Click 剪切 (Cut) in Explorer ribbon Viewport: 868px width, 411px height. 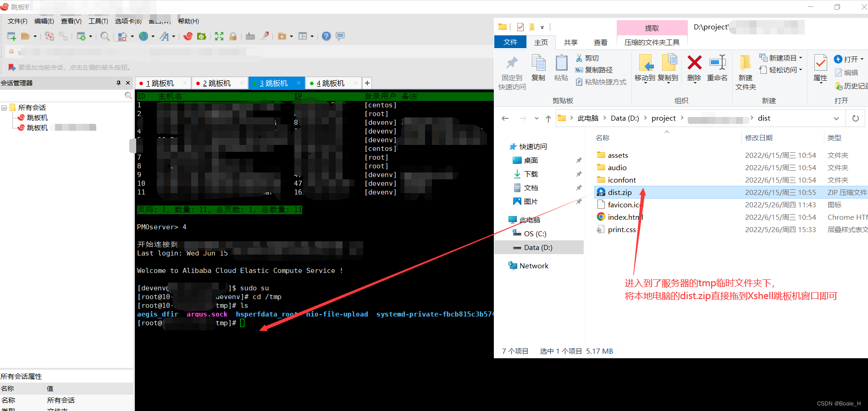[x=587, y=58]
